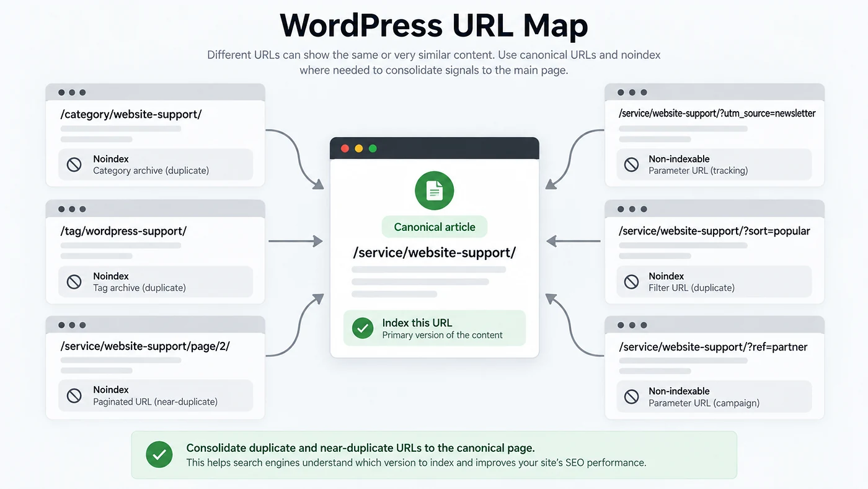The width and height of the screenshot is (868, 489).
Task: Click the green document icon in center card
Action: point(434,191)
